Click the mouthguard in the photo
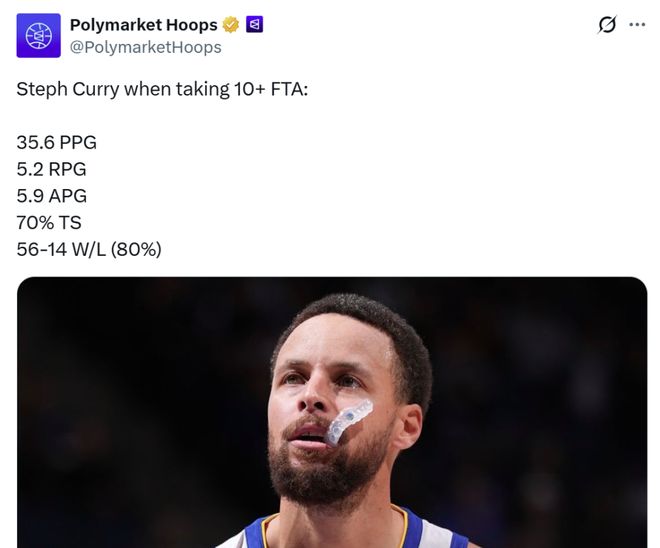Image resolution: width=660 pixels, height=548 pixels. click(x=349, y=420)
